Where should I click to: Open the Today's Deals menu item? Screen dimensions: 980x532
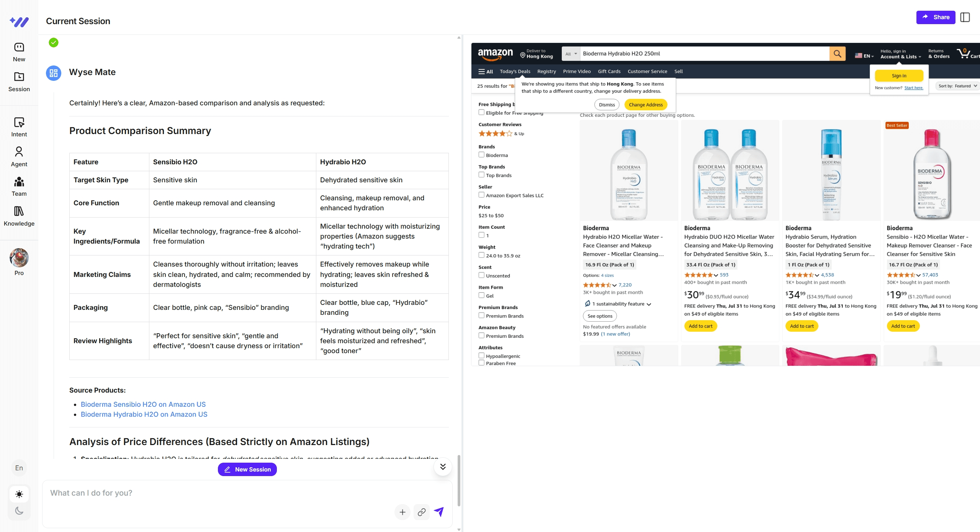(x=515, y=71)
